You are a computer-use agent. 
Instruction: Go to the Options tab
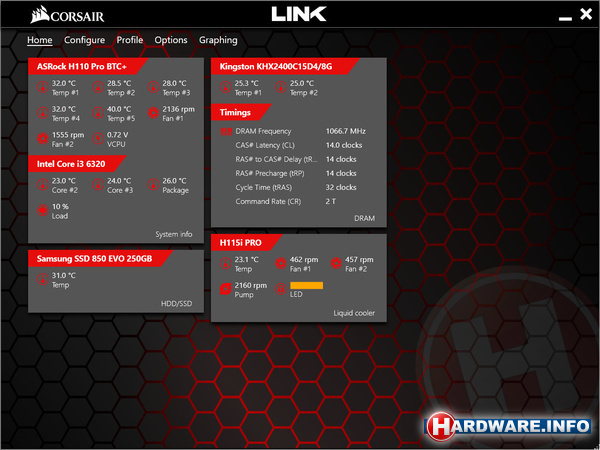171,40
